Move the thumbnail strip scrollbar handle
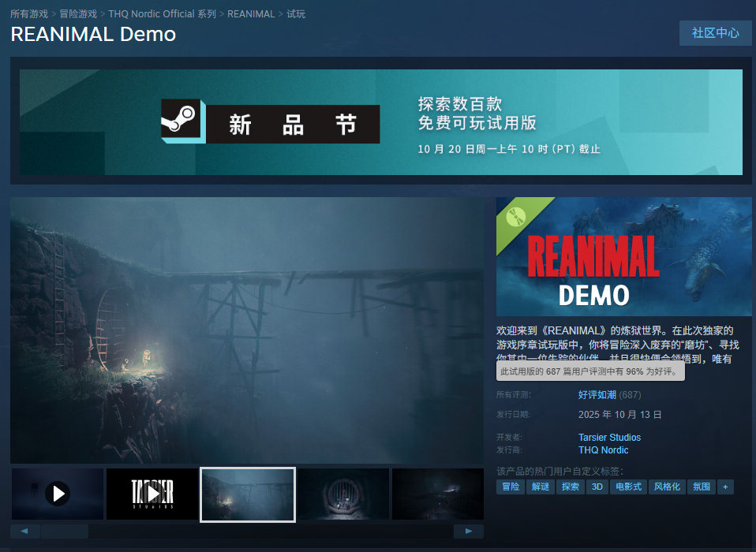This screenshot has height=552, width=756. point(64,531)
